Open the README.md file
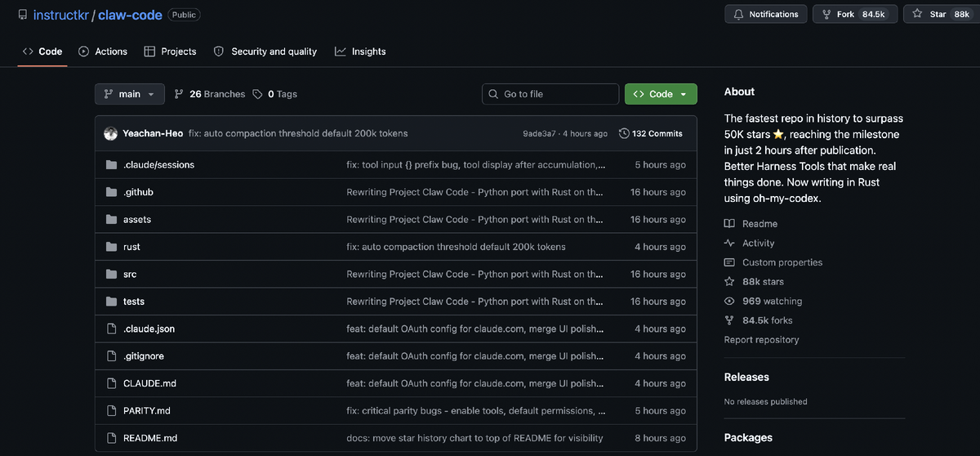Viewport: 980px width, 456px height. [x=150, y=438]
